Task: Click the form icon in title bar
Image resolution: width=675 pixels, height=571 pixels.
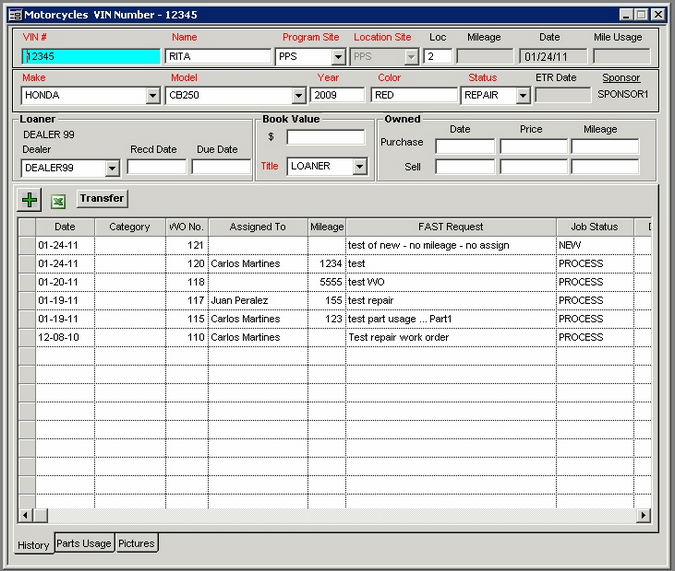Action: [x=15, y=15]
